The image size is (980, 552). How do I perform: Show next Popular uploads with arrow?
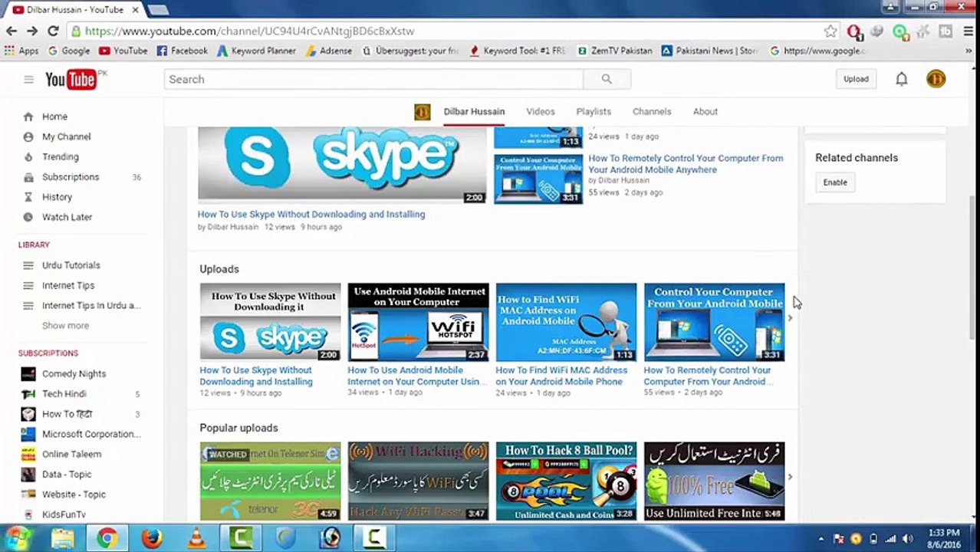[790, 477]
